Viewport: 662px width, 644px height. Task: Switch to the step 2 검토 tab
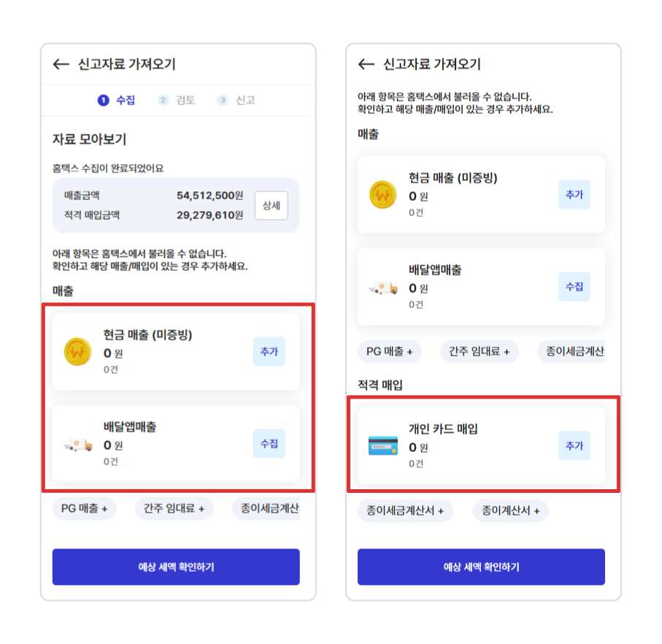pos(177,100)
